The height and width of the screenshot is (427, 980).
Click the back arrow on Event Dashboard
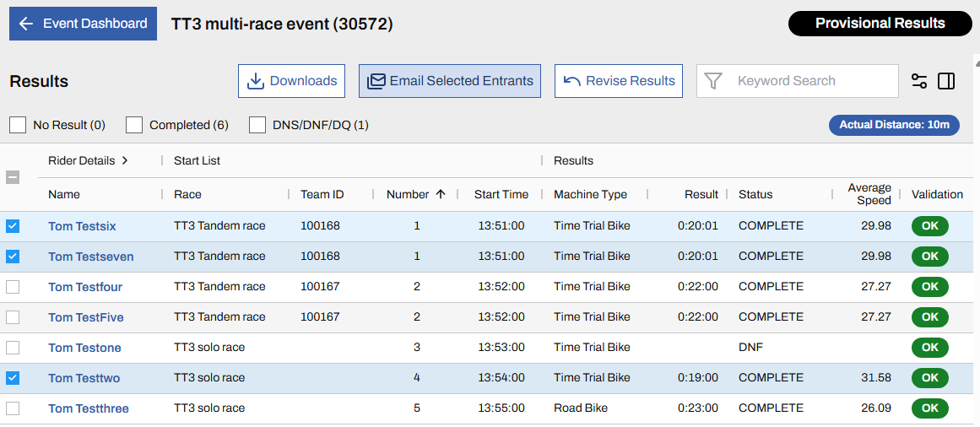26,24
